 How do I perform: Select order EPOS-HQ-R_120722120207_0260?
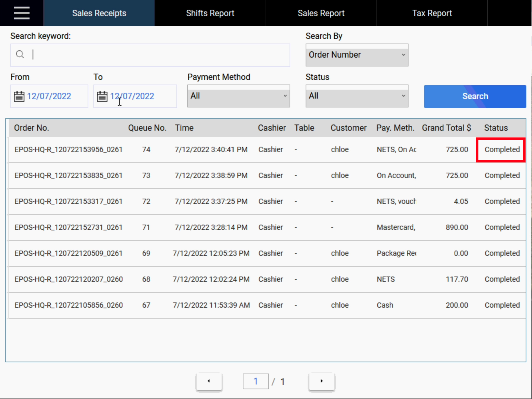(69, 279)
